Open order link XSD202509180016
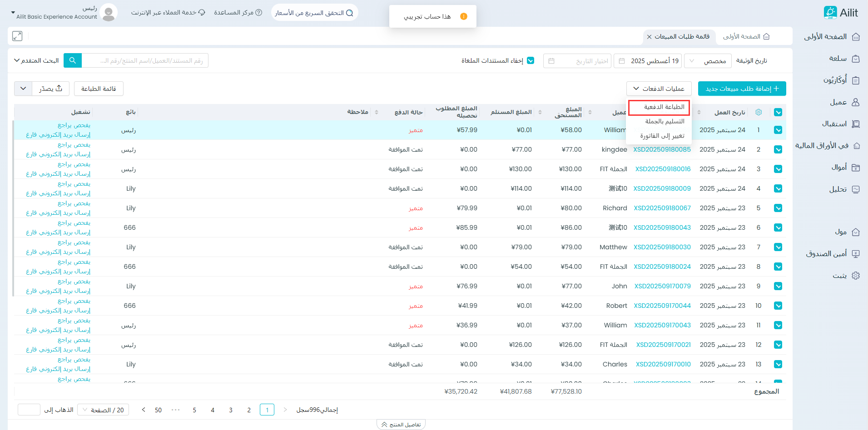Image resolution: width=868 pixels, height=430 pixels. [663, 169]
